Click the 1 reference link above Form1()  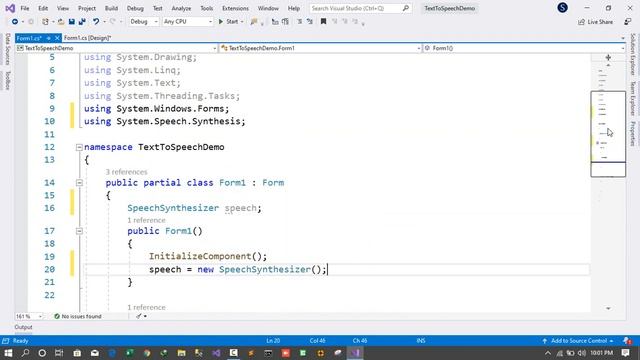[146, 220]
